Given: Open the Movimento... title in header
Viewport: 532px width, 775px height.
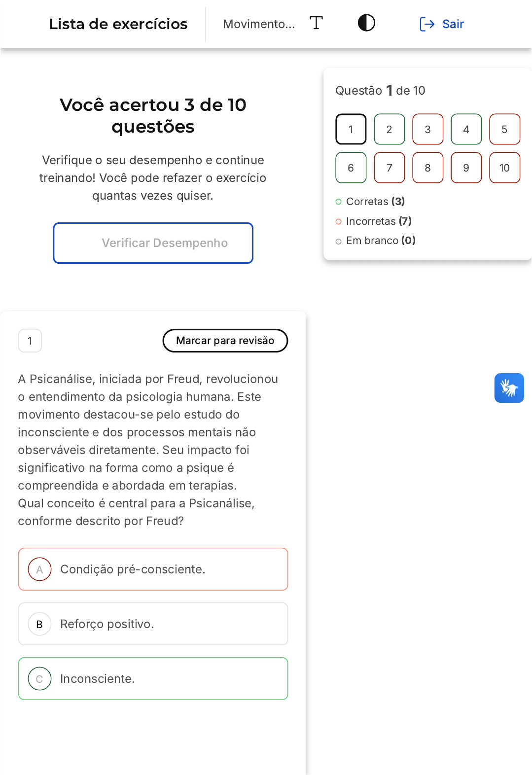Looking at the screenshot, I should tap(259, 24).
